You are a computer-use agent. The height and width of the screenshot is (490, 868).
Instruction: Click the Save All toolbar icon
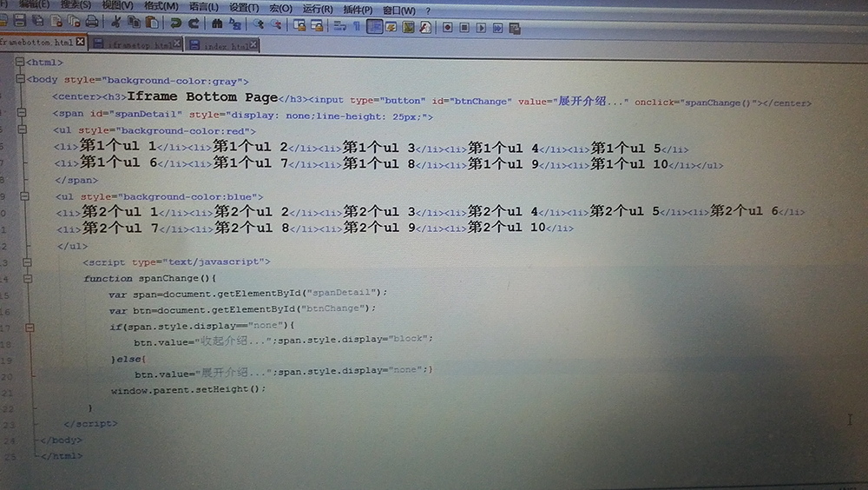tap(37, 22)
